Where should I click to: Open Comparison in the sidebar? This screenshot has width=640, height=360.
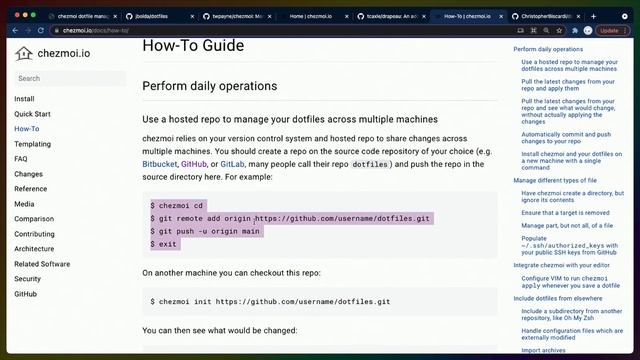point(34,219)
